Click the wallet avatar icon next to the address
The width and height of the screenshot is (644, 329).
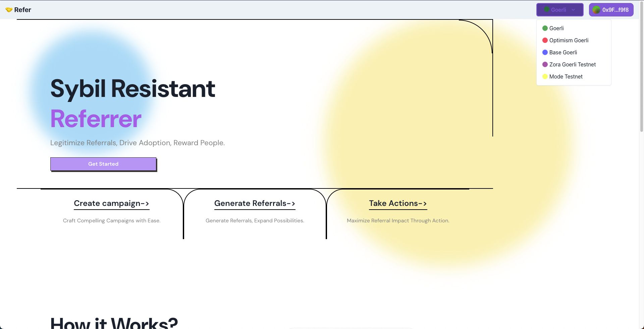pos(596,10)
